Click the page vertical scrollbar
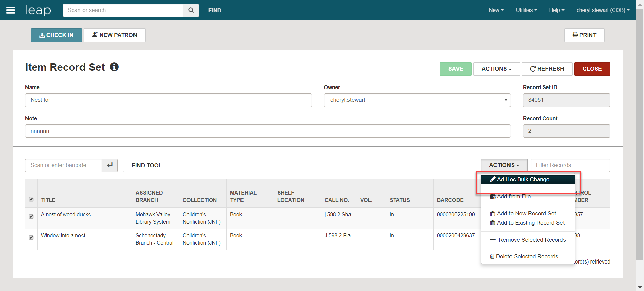 click(x=640, y=134)
